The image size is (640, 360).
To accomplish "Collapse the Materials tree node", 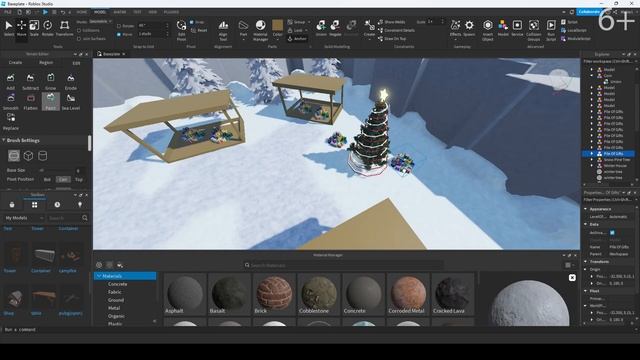I will [x=99, y=276].
